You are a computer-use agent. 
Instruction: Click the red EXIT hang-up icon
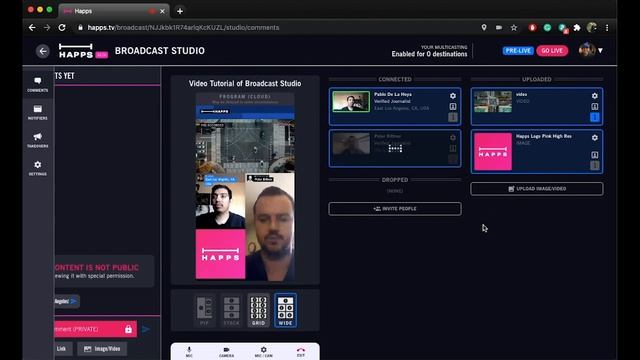[301, 352]
